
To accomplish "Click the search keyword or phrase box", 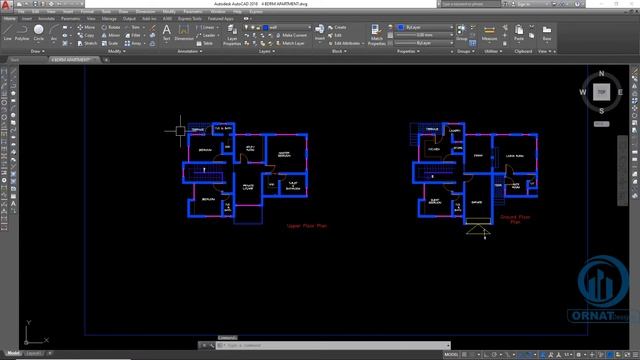I will click(470, 4).
